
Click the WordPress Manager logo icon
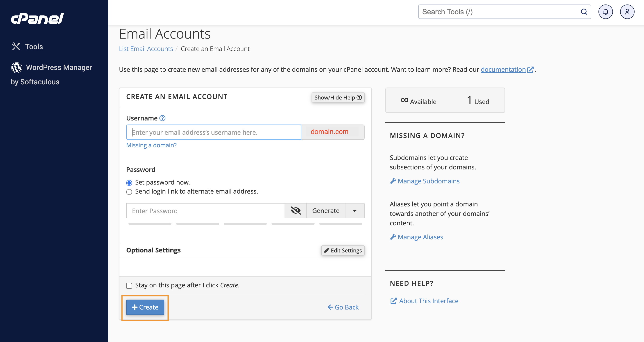[x=16, y=68]
